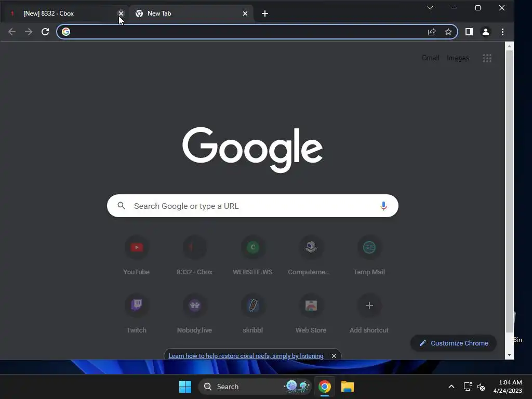Click the Google icon in the address bar
This screenshot has width=532, height=399.
(66, 32)
